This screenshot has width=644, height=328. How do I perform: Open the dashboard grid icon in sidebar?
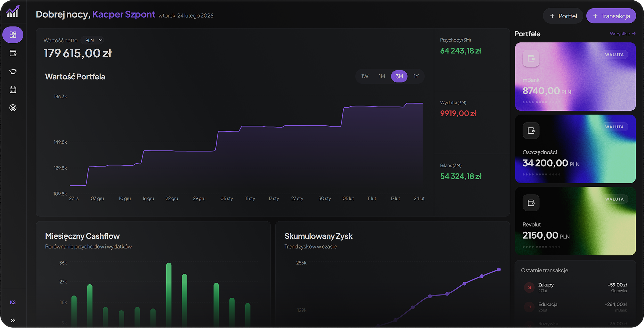click(x=13, y=35)
